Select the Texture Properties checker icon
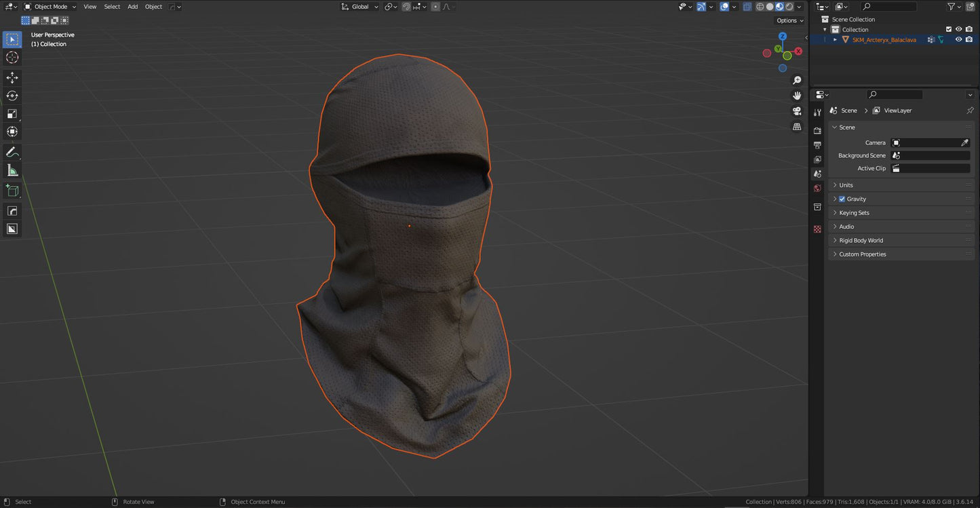This screenshot has width=980, height=508. (x=817, y=229)
